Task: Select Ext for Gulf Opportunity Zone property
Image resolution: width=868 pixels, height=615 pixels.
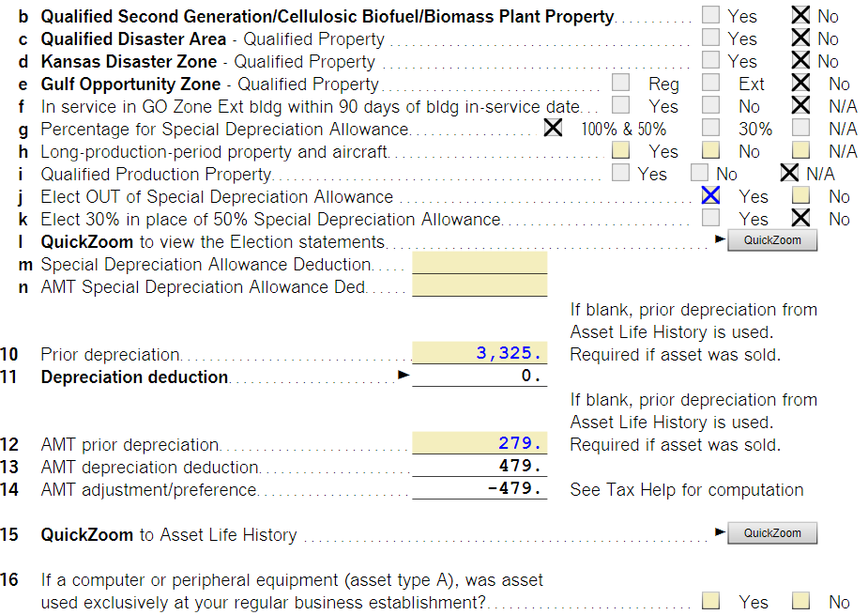Action: pyautogui.click(x=712, y=84)
